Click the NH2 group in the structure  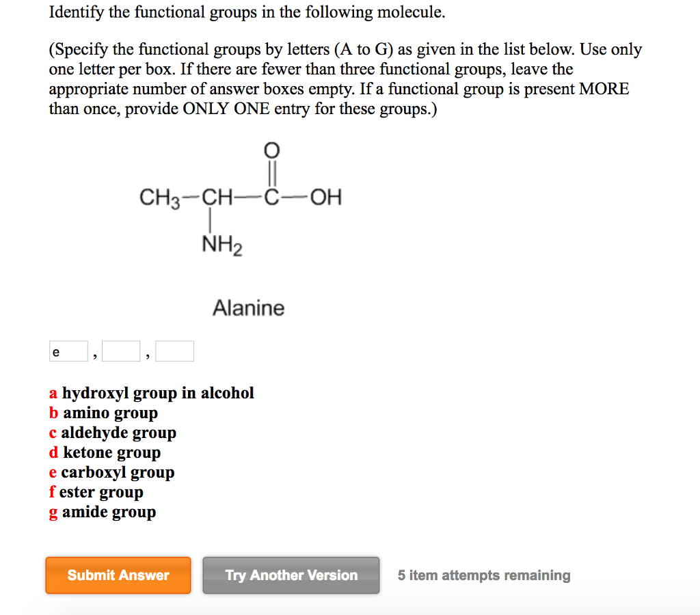(x=220, y=243)
